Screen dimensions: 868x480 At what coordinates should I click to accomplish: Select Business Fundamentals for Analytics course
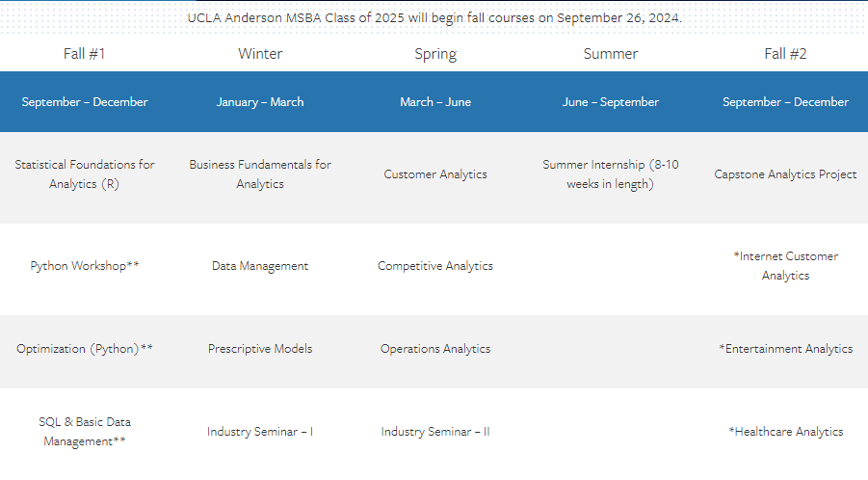click(259, 173)
